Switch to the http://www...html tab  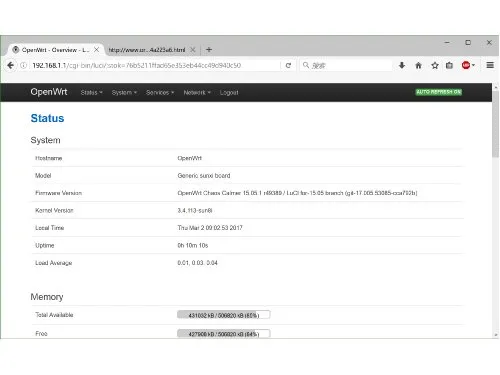click(x=152, y=50)
